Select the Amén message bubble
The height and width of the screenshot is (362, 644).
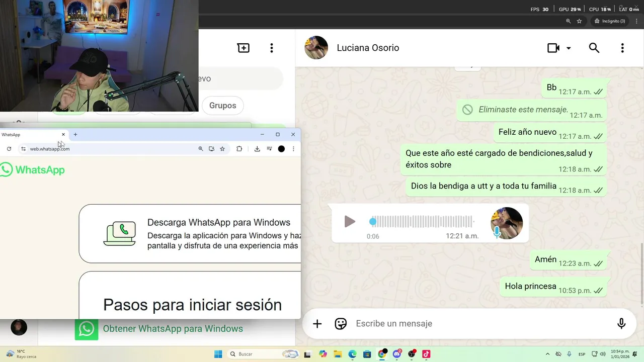[x=568, y=260]
